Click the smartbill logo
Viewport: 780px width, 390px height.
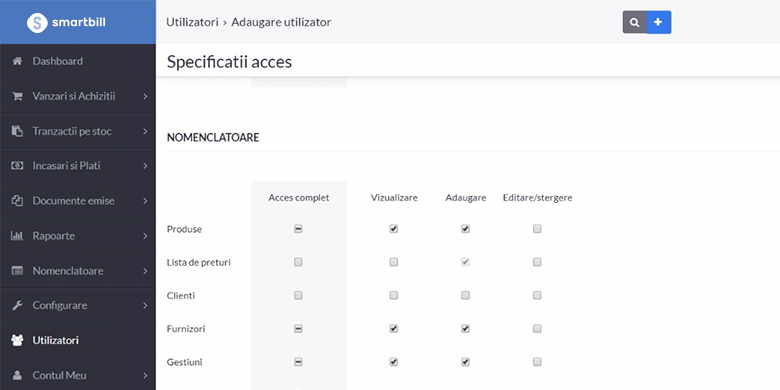pyautogui.click(x=66, y=22)
